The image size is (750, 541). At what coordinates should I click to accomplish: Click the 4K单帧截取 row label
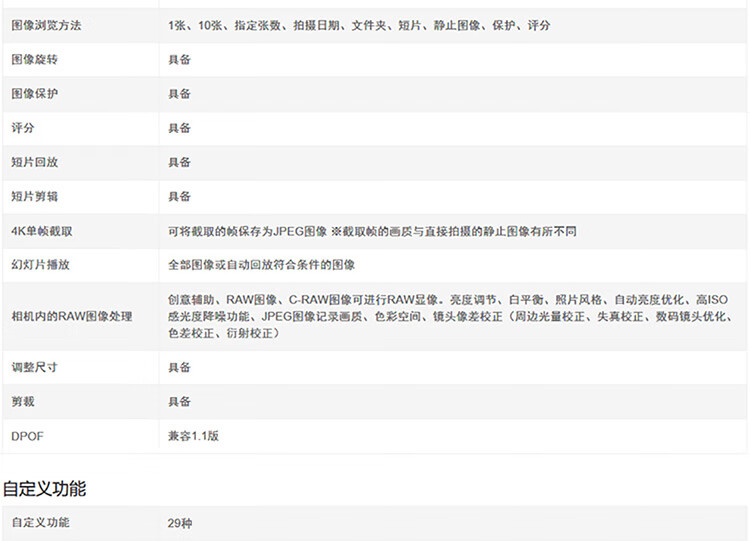[41, 231]
